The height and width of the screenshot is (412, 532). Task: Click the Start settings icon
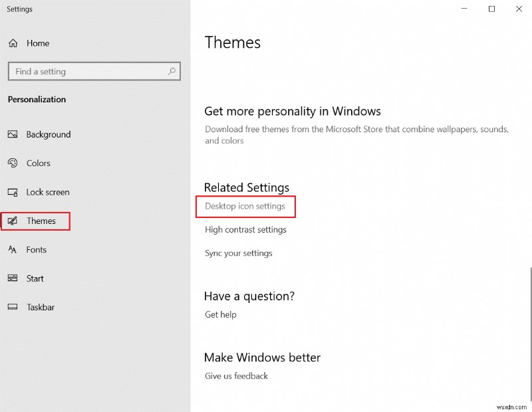coord(13,278)
